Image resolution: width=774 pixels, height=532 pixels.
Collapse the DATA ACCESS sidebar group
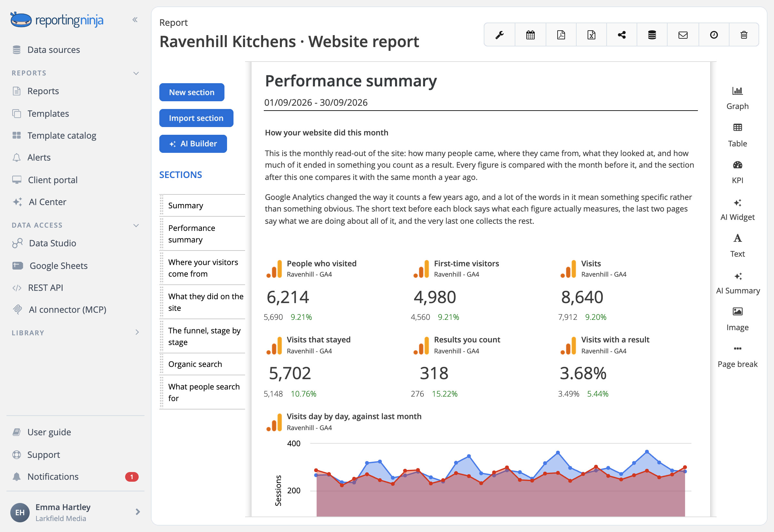[x=136, y=225]
